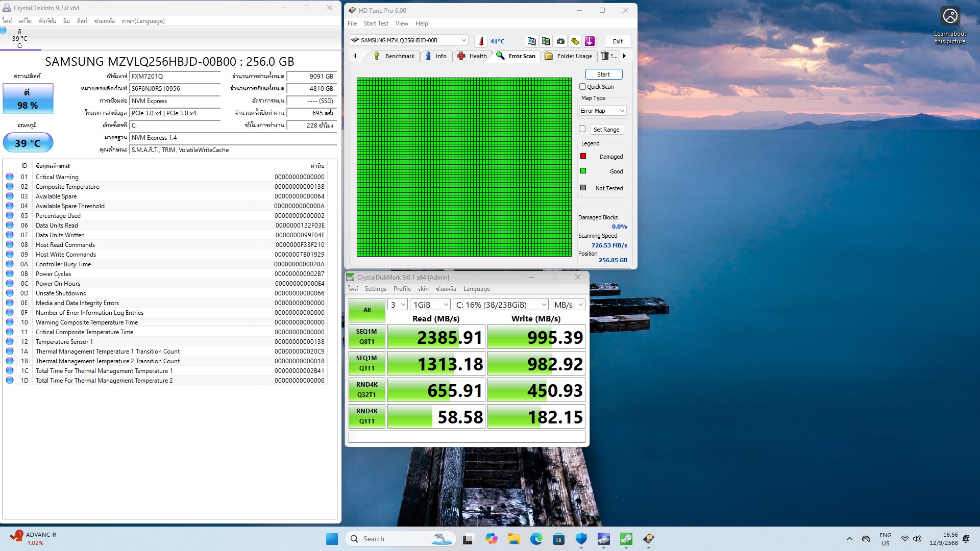Launch Copilot from the taskbar
The width and height of the screenshot is (980, 551).
[491, 539]
